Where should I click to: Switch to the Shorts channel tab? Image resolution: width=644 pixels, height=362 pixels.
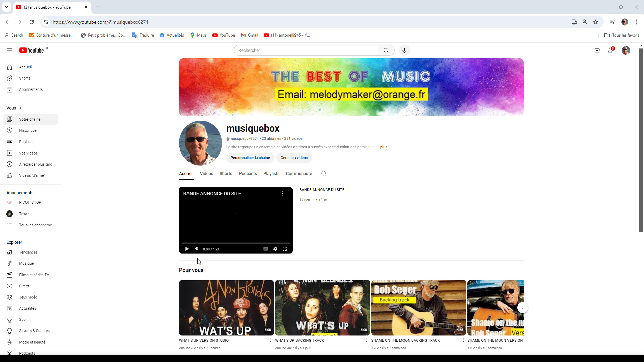226,174
